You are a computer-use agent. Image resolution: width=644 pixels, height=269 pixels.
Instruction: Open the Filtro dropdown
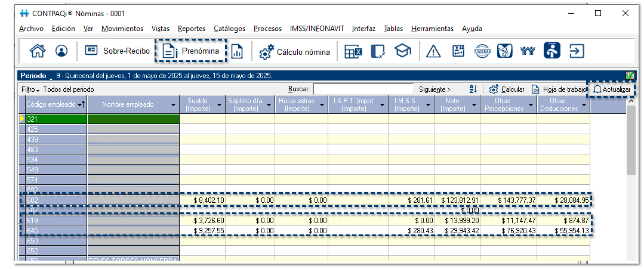tap(30, 89)
